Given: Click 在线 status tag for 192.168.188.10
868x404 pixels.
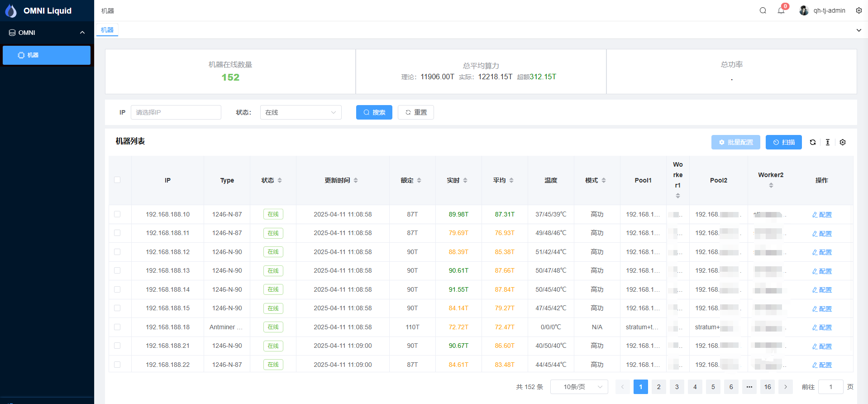Looking at the screenshot, I should 273,214.
